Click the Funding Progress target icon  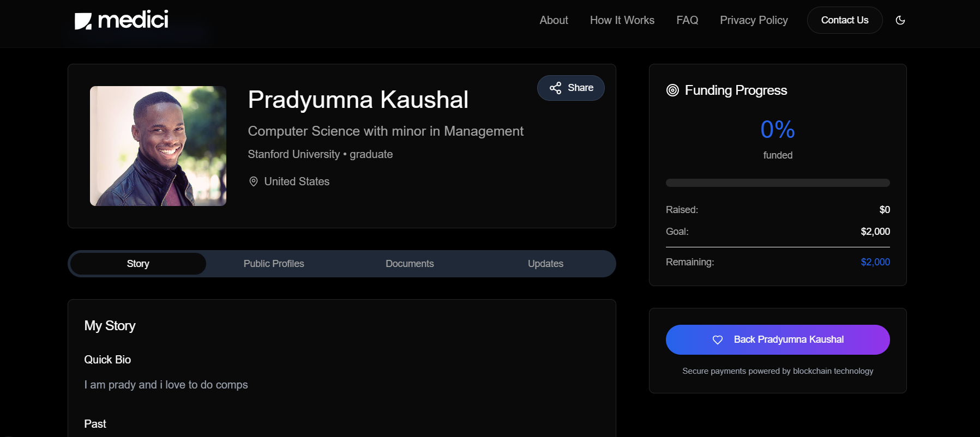pyautogui.click(x=672, y=90)
